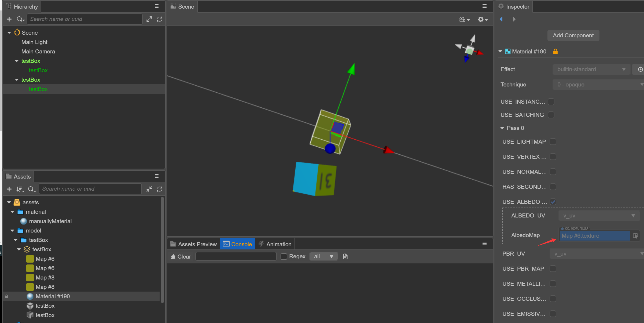Click the AlbedoMap texture picker icon

[x=635, y=236]
